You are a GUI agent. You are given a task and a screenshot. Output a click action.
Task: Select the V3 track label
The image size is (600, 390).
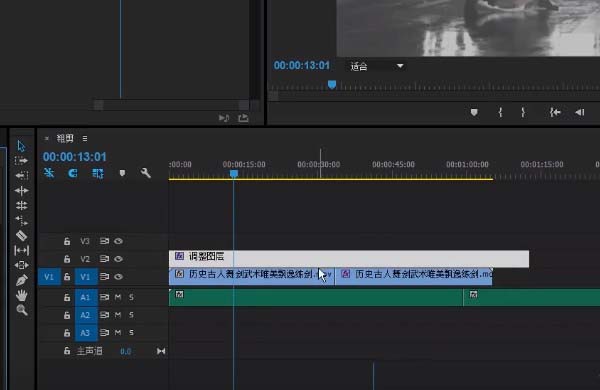click(x=85, y=241)
